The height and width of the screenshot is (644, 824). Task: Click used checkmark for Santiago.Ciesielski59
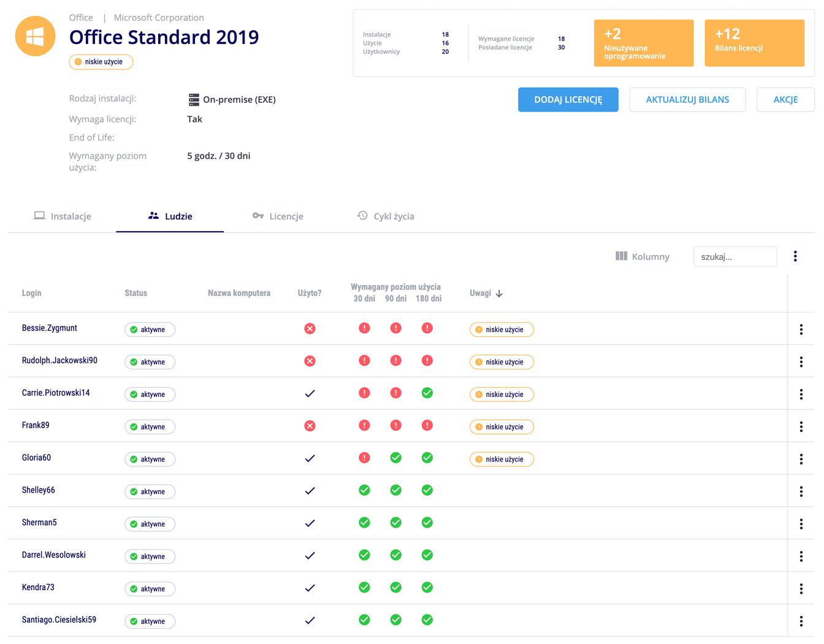pos(310,621)
